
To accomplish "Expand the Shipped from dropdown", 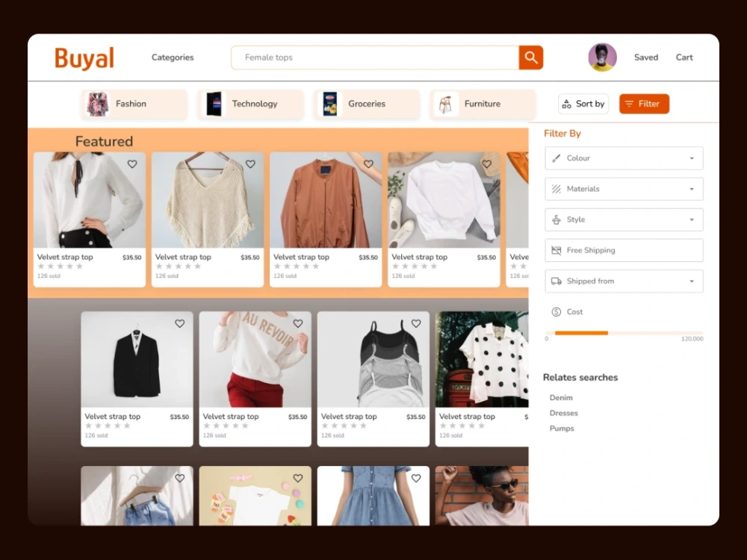I will (x=624, y=281).
